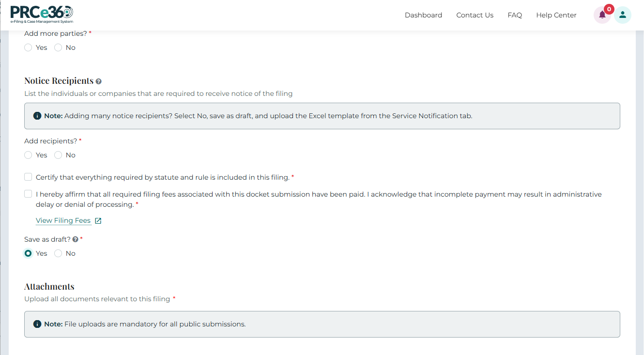Image resolution: width=644 pixels, height=355 pixels.
Task: Select Yes for Add more parties
Action: pos(28,47)
